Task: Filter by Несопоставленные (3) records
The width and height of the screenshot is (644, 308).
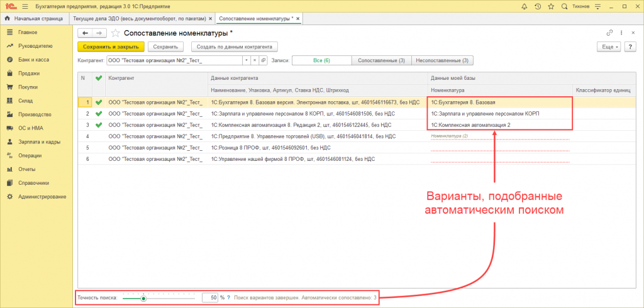Action: point(442,60)
